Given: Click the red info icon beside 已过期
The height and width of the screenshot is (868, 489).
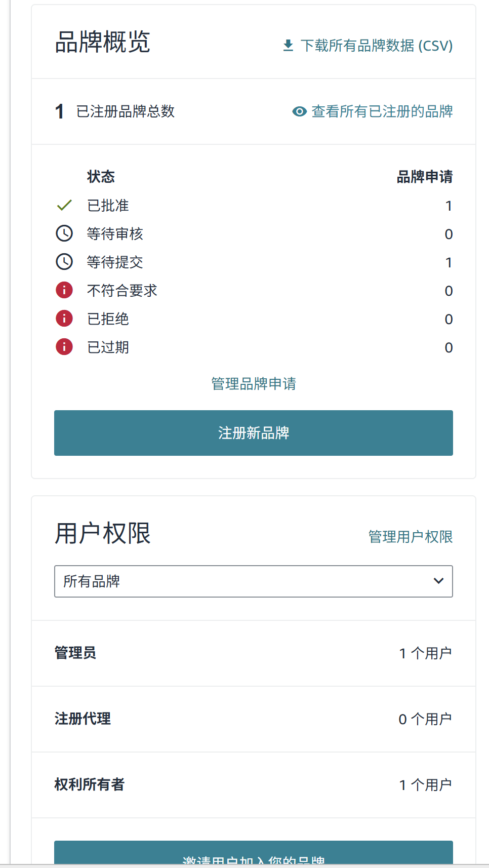Looking at the screenshot, I should pyautogui.click(x=64, y=347).
